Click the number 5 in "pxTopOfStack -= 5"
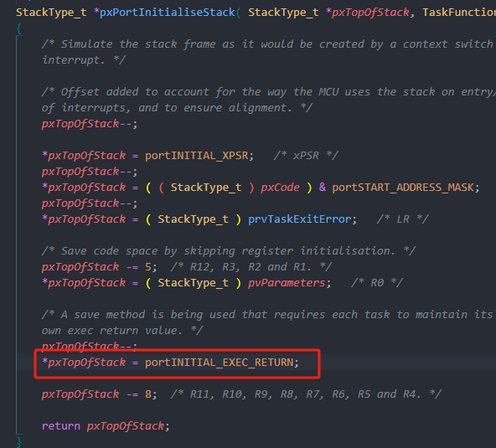The image size is (496, 448). [148, 267]
